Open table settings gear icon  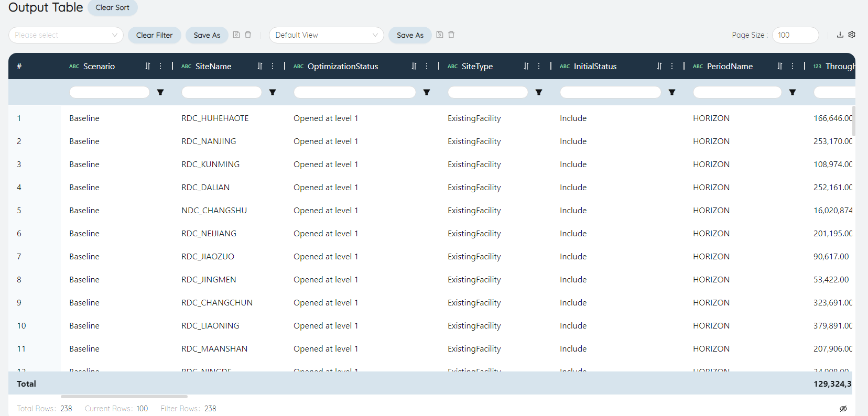pyautogui.click(x=852, y=35)
